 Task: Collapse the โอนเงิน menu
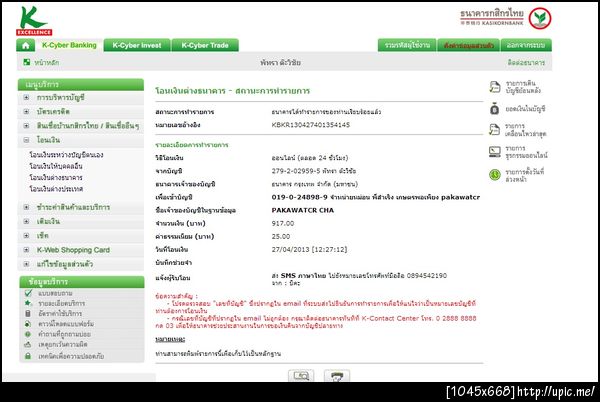point(26,140)
